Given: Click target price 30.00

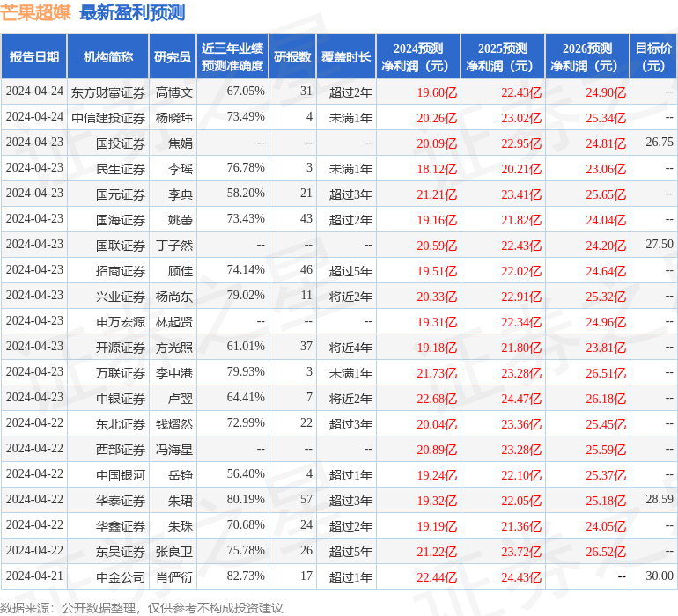Looking at the screenshot, I should (x=660, y=576).
